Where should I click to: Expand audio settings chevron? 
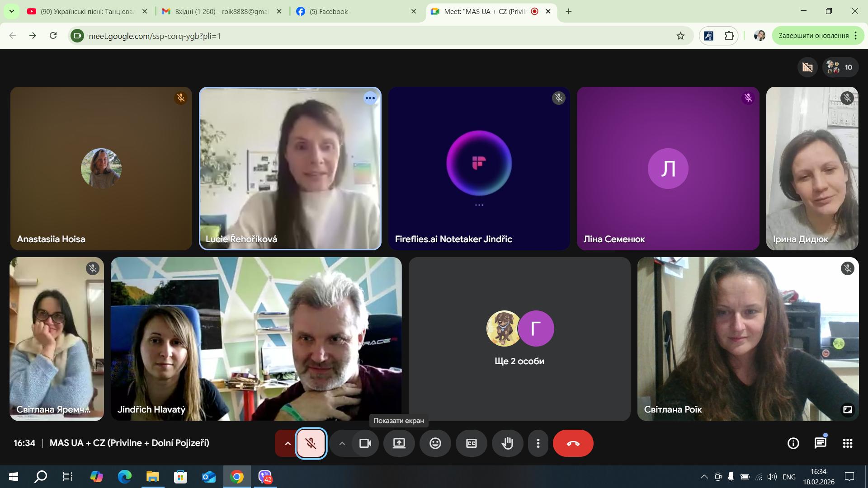click(287, 443)
